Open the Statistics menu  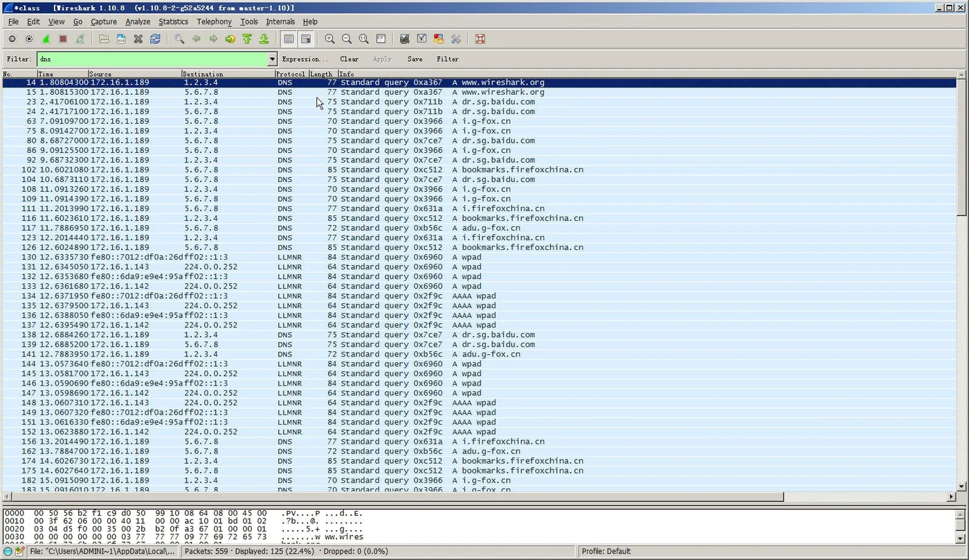(173, 21)
